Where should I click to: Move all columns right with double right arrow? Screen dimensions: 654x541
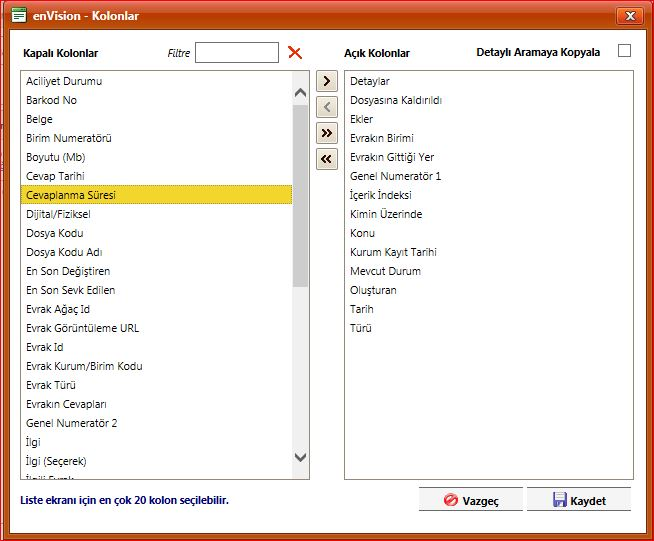327,133
